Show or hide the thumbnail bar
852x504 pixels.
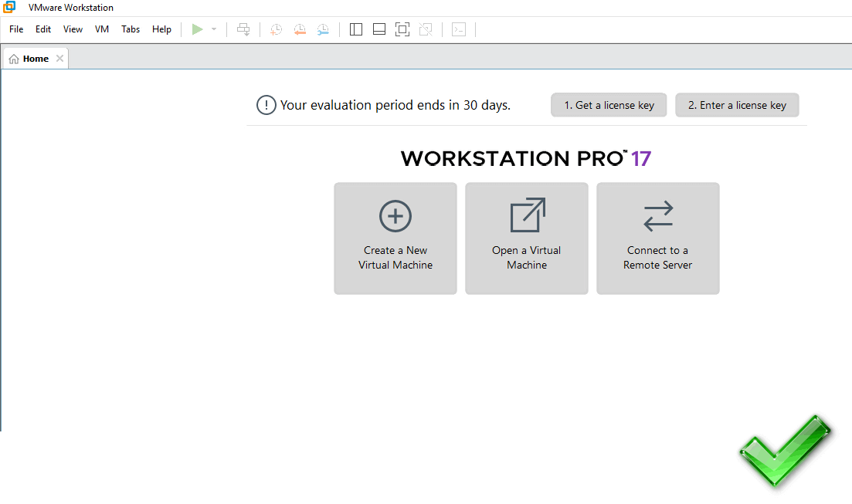pos(378,29)
